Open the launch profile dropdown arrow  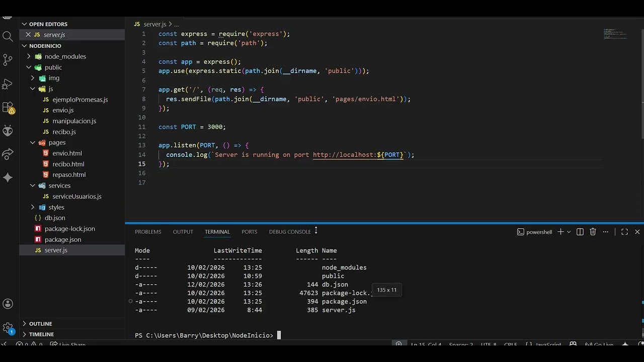click(569, 232)
